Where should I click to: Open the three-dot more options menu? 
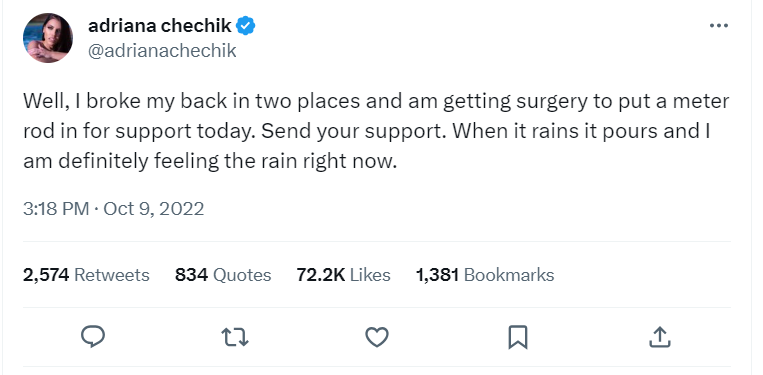point(719,26)
